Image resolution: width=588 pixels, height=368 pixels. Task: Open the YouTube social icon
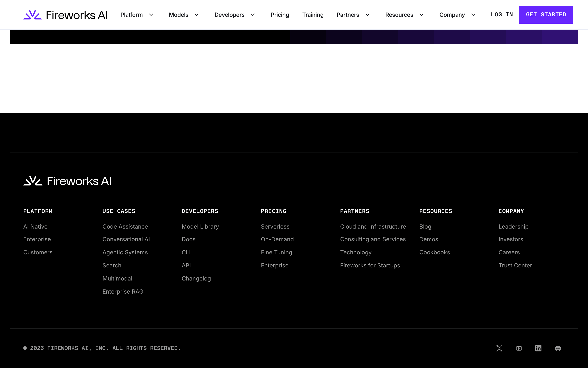[519, 348]
